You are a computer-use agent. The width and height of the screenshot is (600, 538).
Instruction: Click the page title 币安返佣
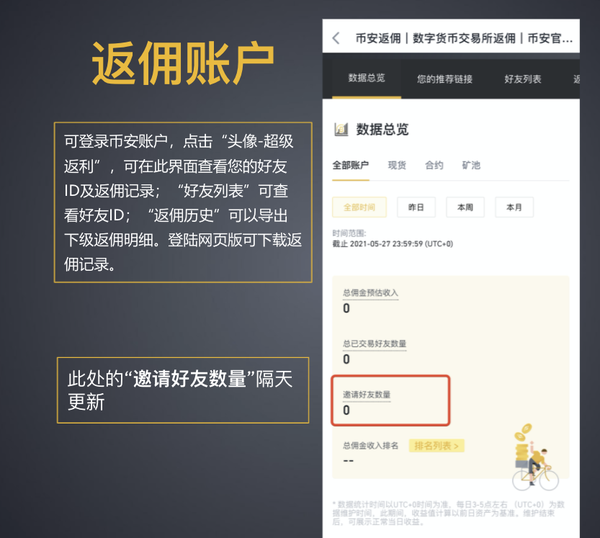(x=378, y=38)
